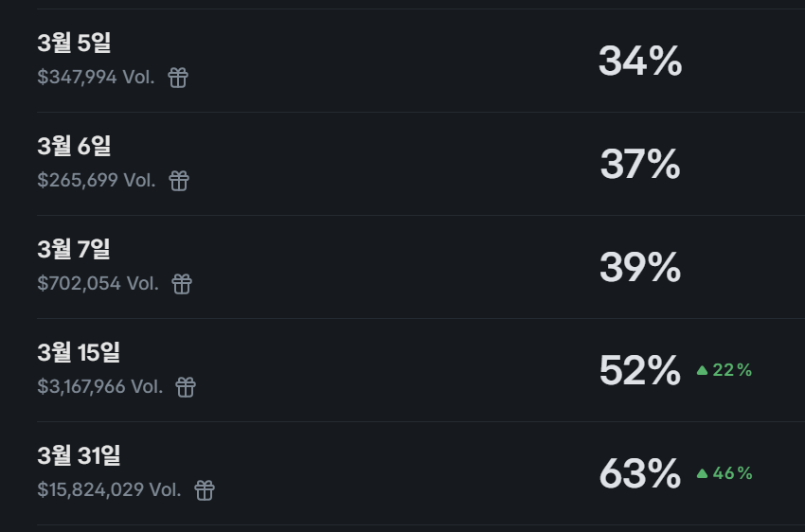The height and width of the screenshot is (532, 805).
Task: Click the gift icon for 3월 15일
Action: click(186, 387)
